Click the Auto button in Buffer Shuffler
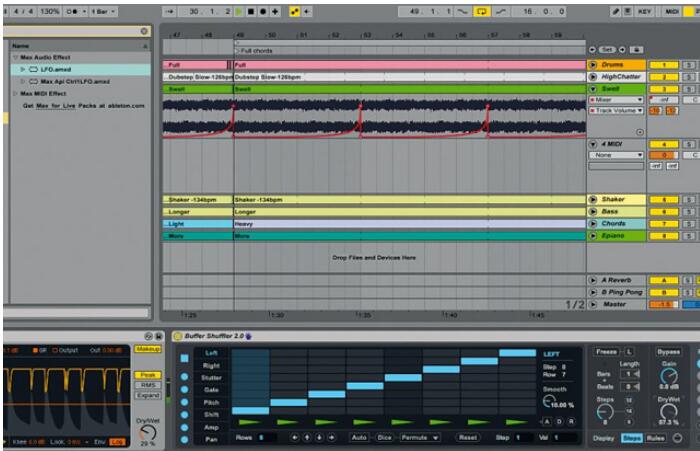700x451 pixels. 359,438
